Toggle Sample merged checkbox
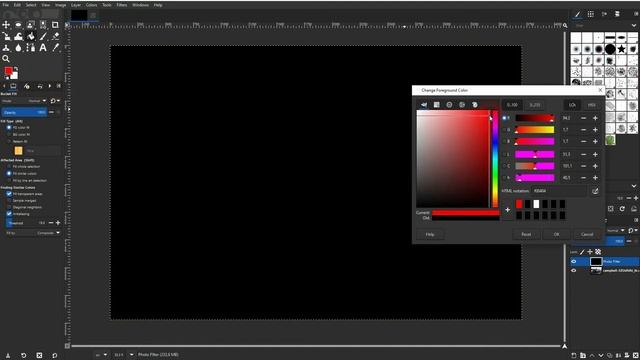The height and width of the screenshot is (360, 640). pos(9,200)
